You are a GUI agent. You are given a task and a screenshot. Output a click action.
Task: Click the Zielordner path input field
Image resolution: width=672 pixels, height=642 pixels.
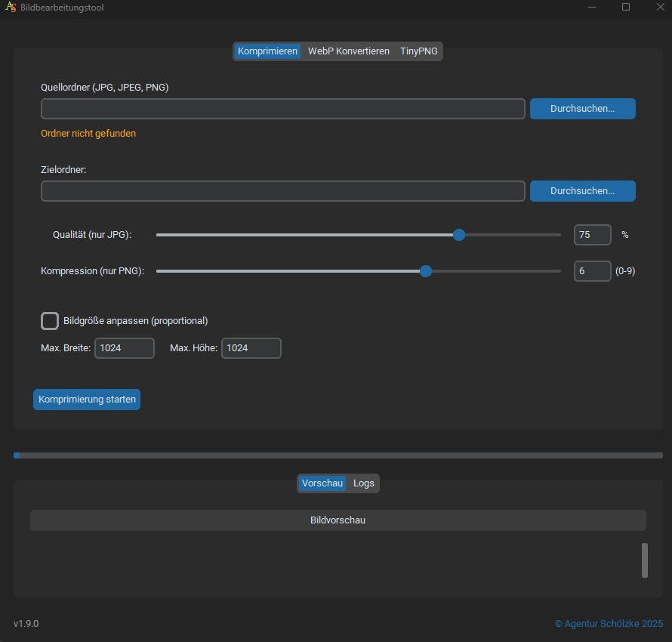click(282, 191)
